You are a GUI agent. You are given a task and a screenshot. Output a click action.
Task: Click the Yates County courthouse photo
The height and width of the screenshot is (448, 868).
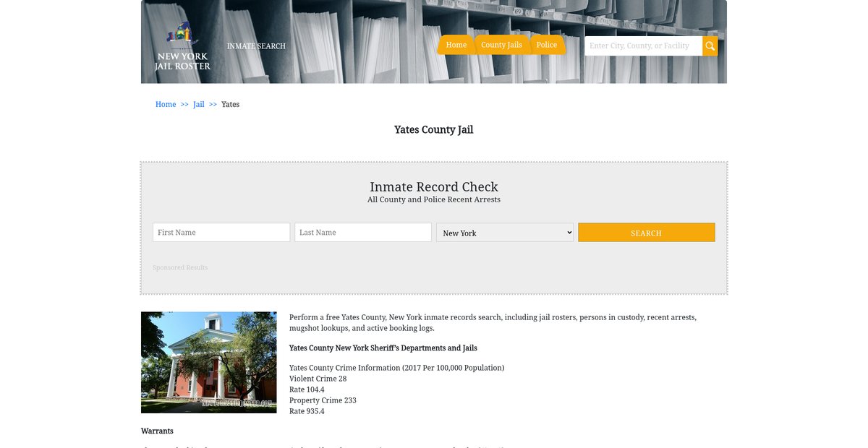pos(209,363)
